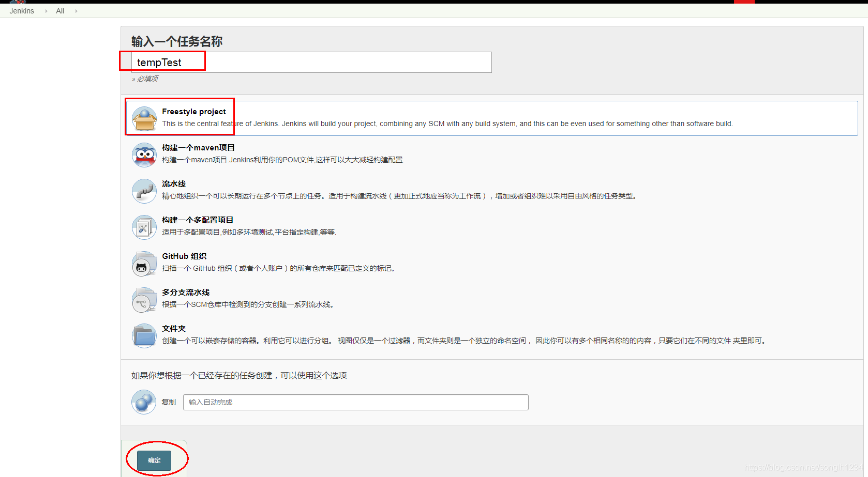This screenshot has height=477, width=868.
Task: Click the 输入一个任务名称 heading
Action: 177,41
